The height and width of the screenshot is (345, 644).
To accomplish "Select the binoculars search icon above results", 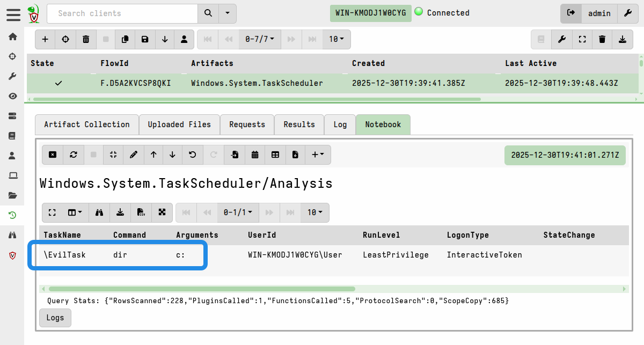I will coord(99,212).
